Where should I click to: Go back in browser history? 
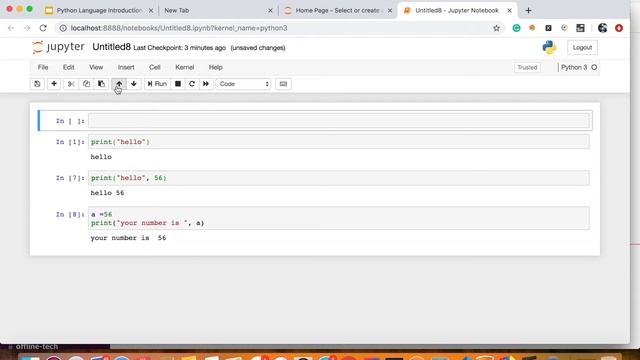pyautogui.click(x=11, y=28)
